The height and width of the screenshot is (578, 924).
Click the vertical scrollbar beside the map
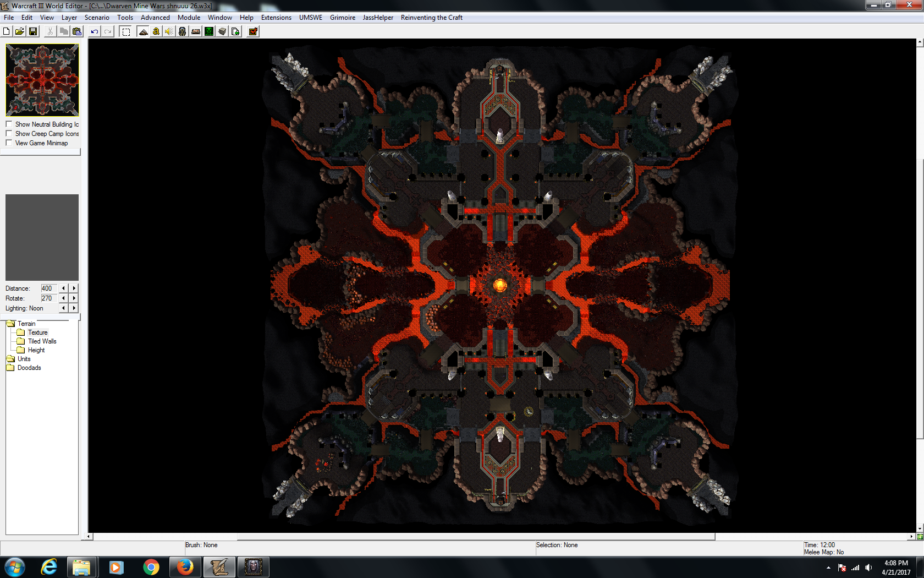[x=920, y=298]
